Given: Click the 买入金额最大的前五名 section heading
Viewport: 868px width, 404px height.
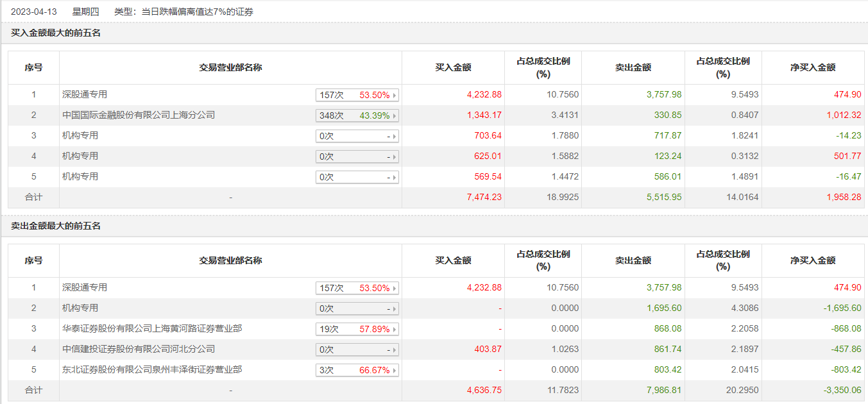Looking at the screenshot, I should click(x=56, y=33).
